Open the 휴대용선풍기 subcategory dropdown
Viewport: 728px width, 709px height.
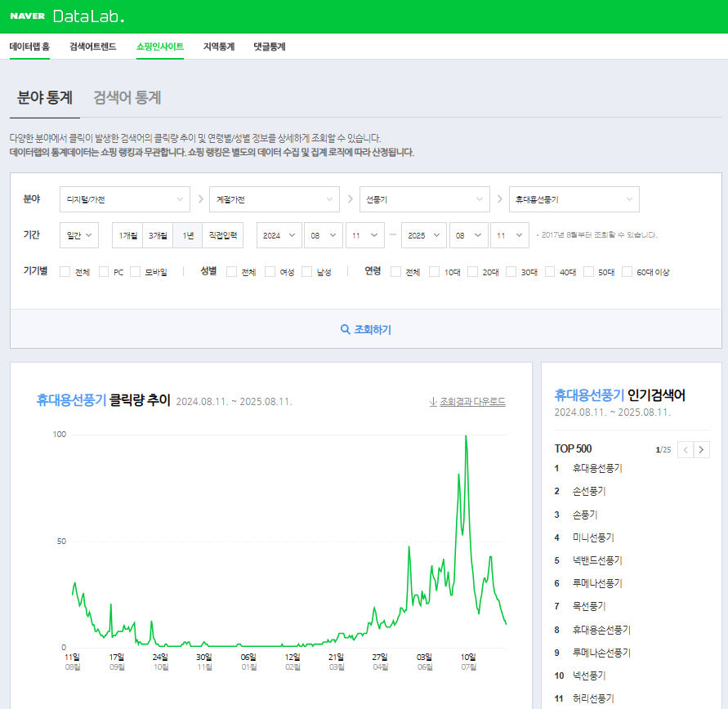pos(574,198)
